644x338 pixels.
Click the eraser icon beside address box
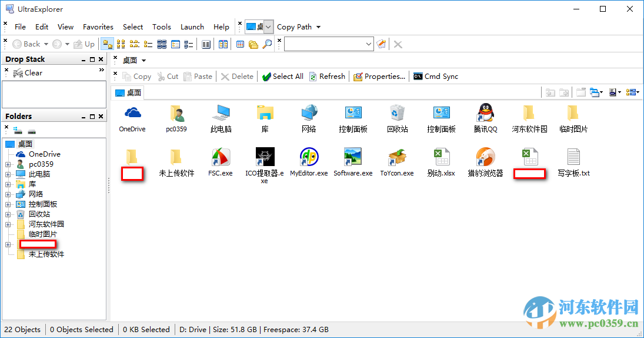381,44
